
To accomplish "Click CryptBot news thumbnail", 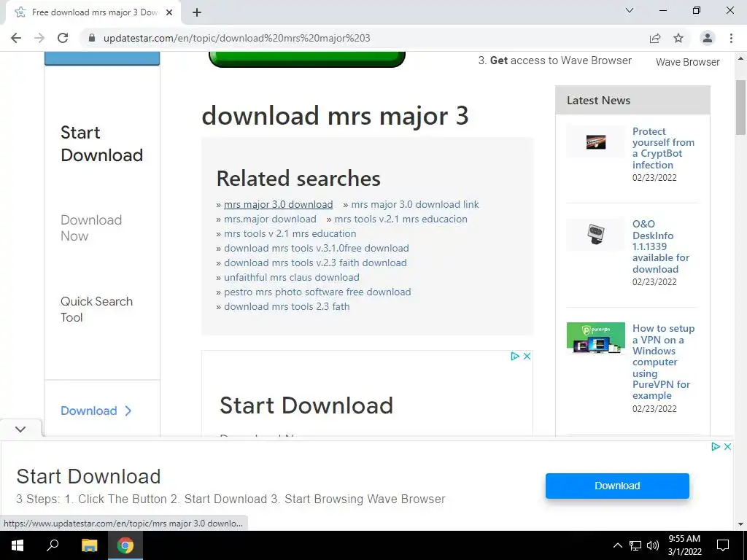I will [x=595, y=142].
